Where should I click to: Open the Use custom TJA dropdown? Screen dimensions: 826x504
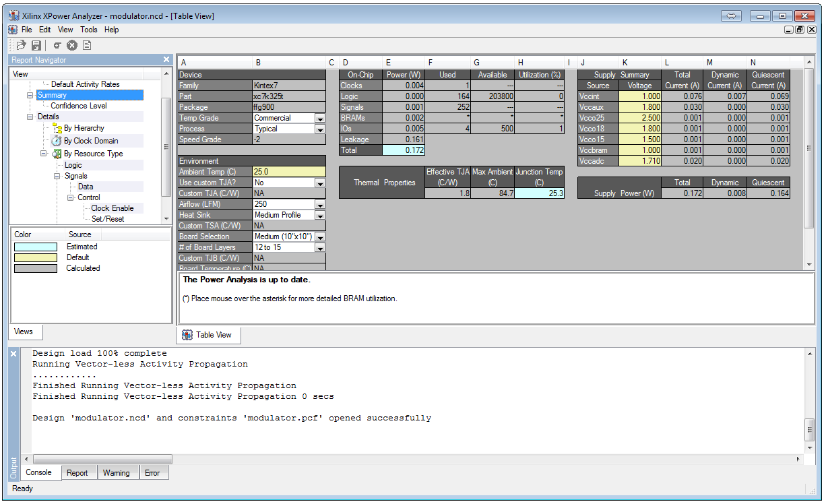[x=320, y=183]
